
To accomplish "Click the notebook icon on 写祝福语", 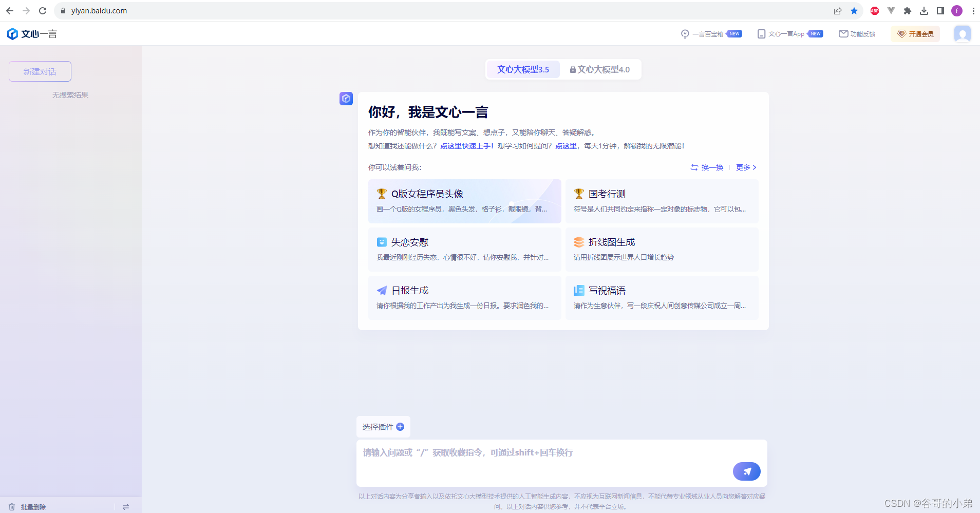I will pos(579,290).
